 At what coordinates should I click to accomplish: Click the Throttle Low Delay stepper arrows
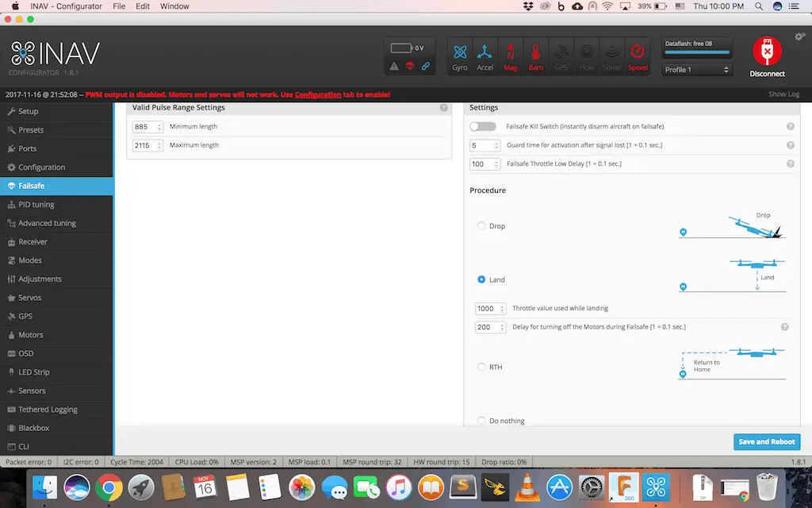[x=496, y=164]
